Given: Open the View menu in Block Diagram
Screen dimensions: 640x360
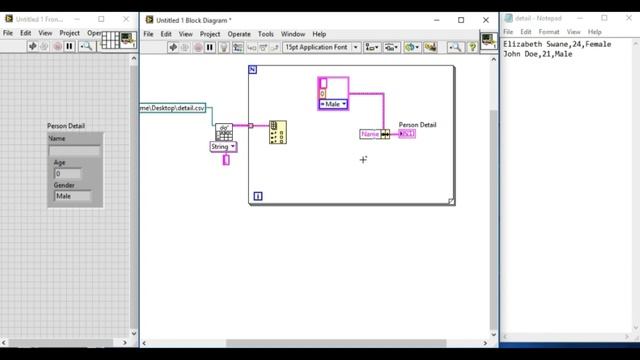Looking at the screenshot, I should click(185, 34).
